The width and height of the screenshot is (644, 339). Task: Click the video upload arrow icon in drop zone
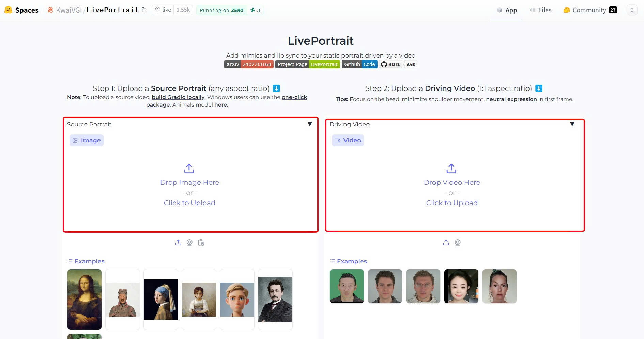coord(451,168)
